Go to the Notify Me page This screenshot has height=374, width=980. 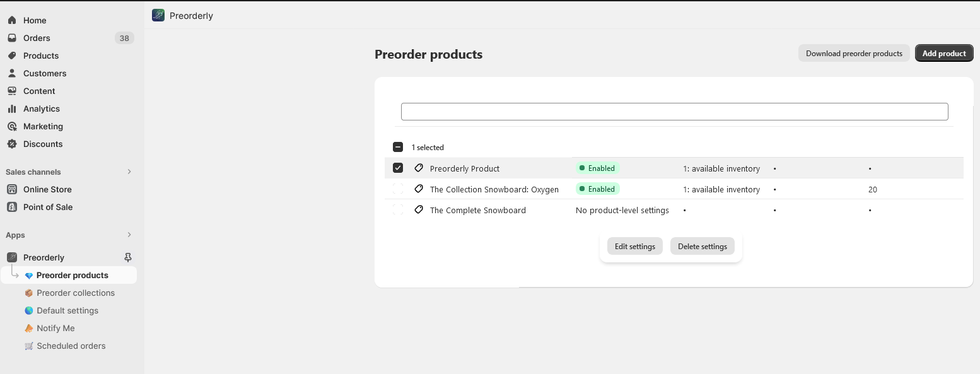tap(55, 328)
